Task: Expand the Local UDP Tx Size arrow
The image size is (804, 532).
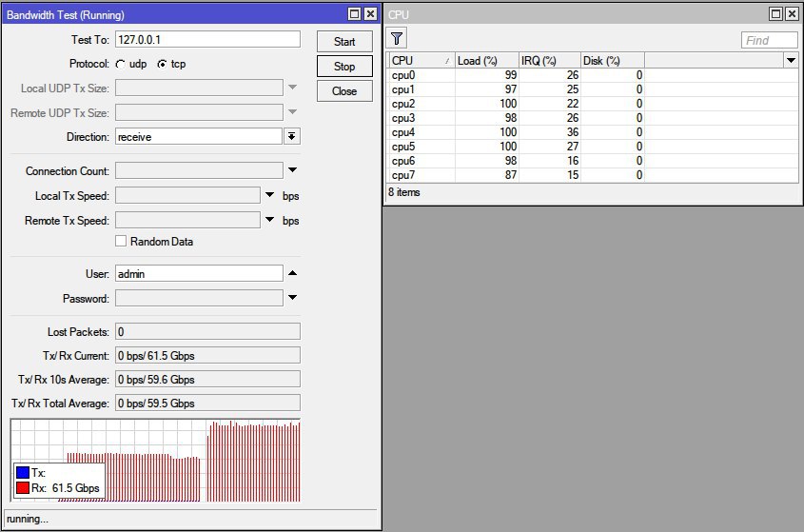Action: 292,88
